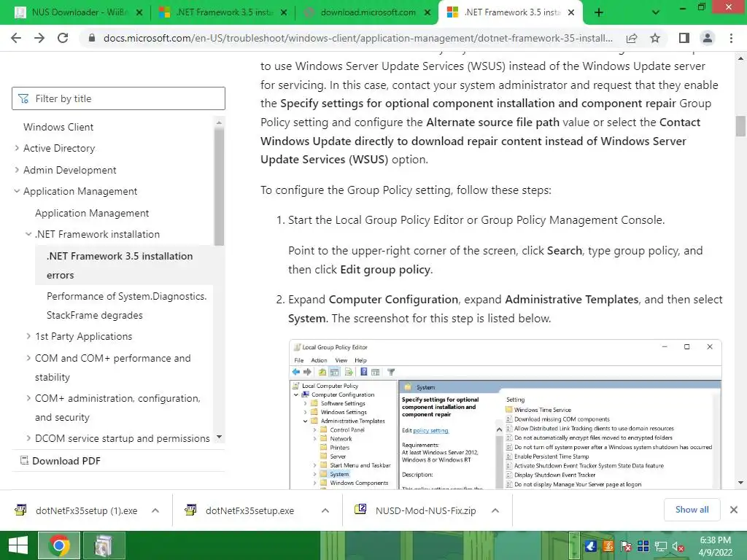Viewport: 747px width, 560px height.
Task: Share this page using the share icon
Action: point(632,38)
